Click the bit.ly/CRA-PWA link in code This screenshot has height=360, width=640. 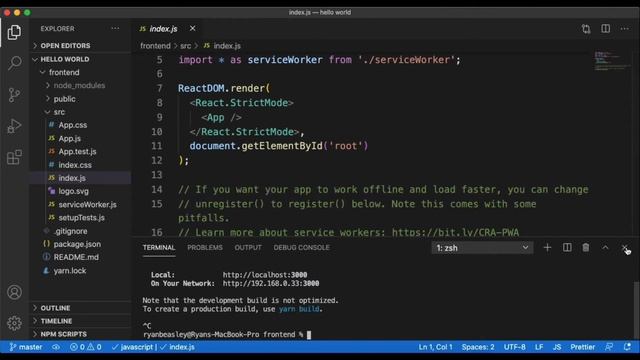pos(455,232)
